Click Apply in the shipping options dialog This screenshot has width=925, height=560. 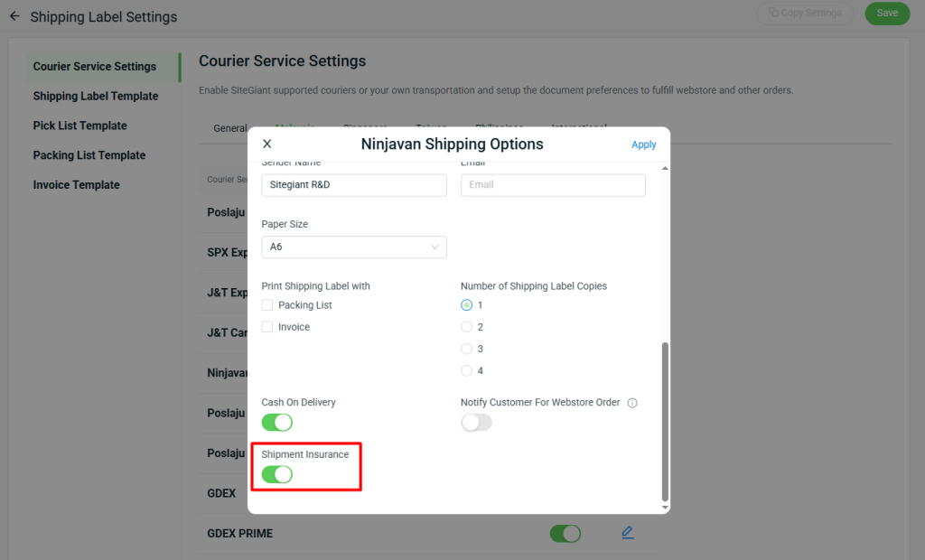pyautogui.click(x=643, y=145)
